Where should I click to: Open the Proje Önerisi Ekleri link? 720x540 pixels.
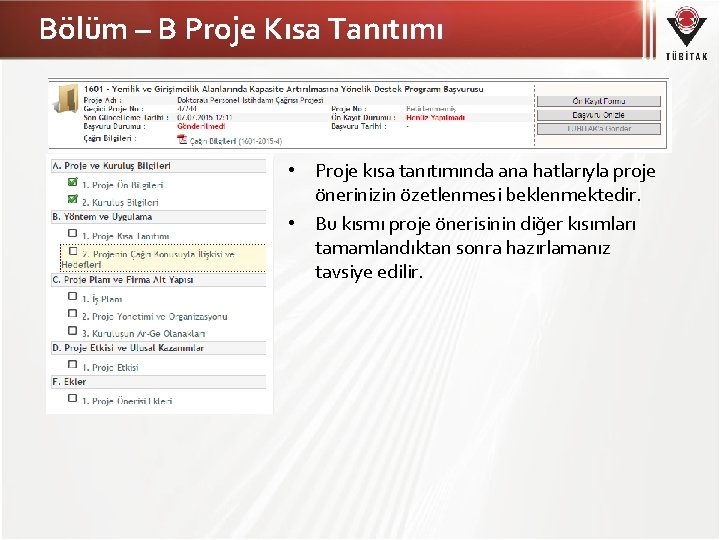pos(127,401)
